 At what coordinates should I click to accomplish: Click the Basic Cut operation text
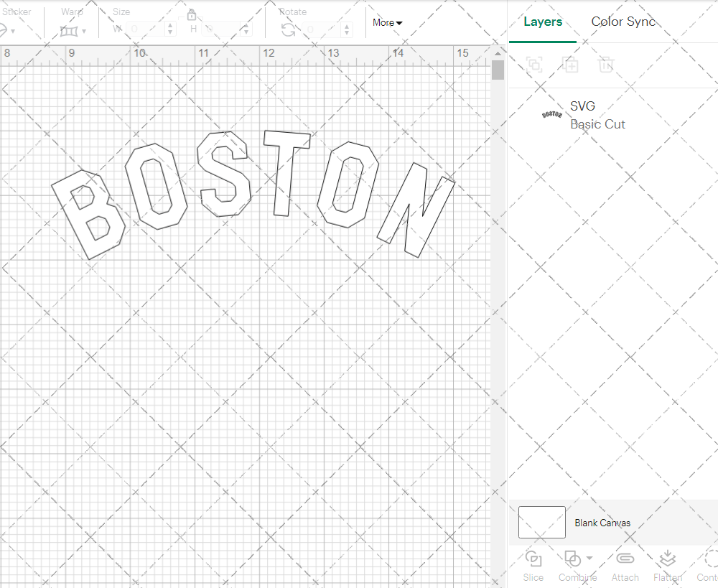pos(597,124)
